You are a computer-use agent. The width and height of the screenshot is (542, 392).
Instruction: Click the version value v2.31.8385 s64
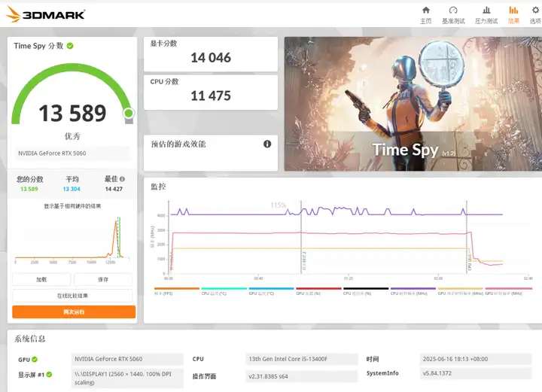pos(301,376)
